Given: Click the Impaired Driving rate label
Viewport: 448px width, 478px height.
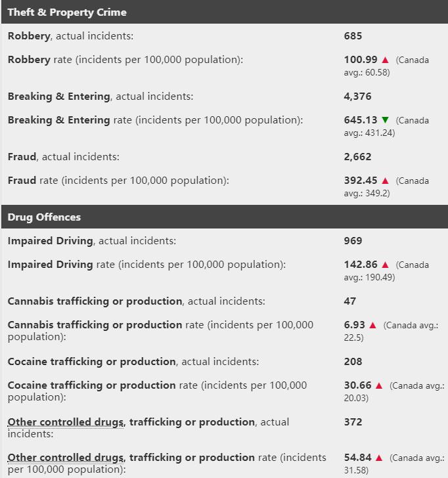Looking at the screenshot, I should pyautogui.click(x=146, y=265).
